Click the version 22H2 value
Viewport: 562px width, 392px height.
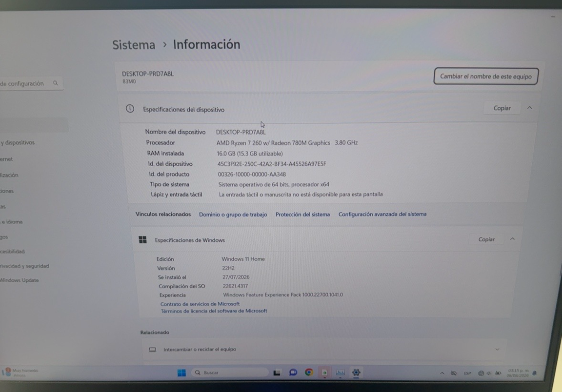point(228,268)
